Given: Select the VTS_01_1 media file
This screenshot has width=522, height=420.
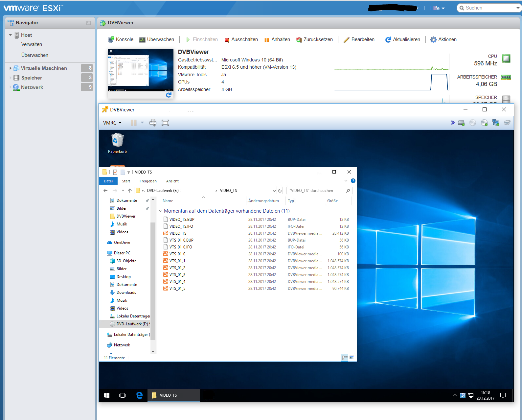Looking at the screenshot, I should click(x=177, y=261).
